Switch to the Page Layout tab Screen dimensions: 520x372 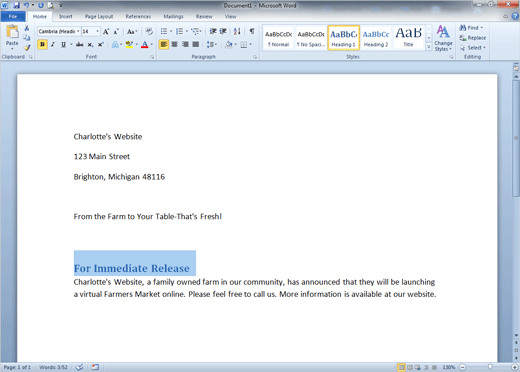[99, 16]
